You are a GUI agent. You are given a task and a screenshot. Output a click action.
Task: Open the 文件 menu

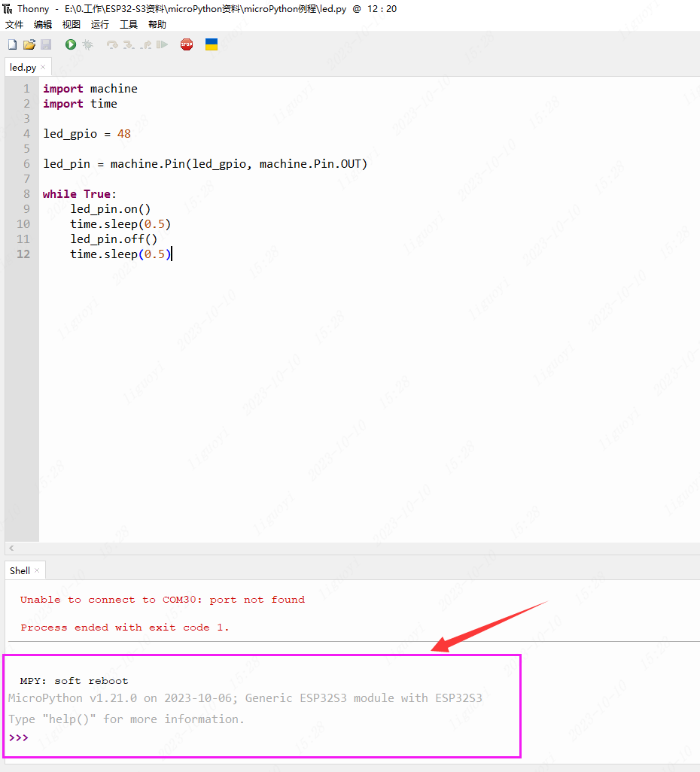[x=14, y=25]
